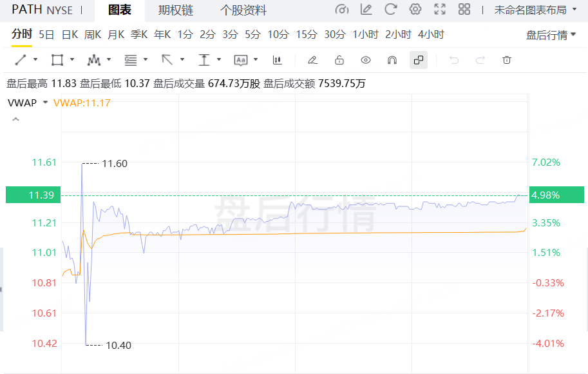The width and height of the screenshot is (588, 374).
Task: Open the chart layout grid icon
Action: 464,10
